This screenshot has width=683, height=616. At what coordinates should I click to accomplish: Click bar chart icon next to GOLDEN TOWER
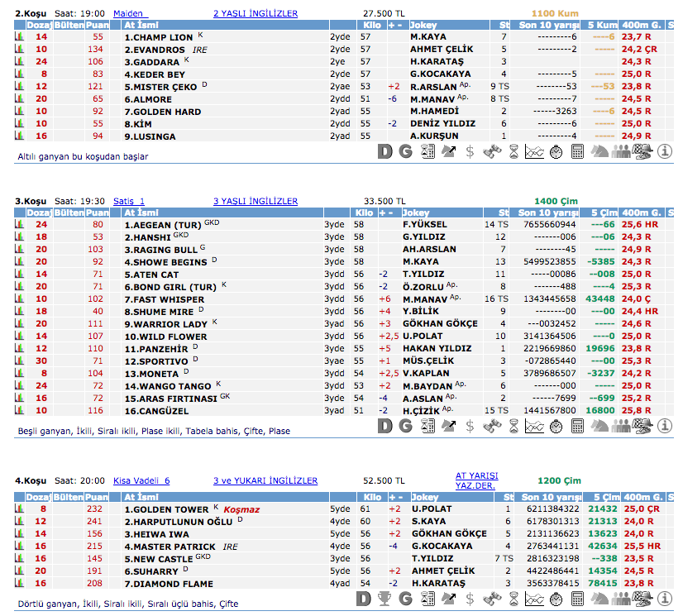pyautogui.click(x=18, y=509)
